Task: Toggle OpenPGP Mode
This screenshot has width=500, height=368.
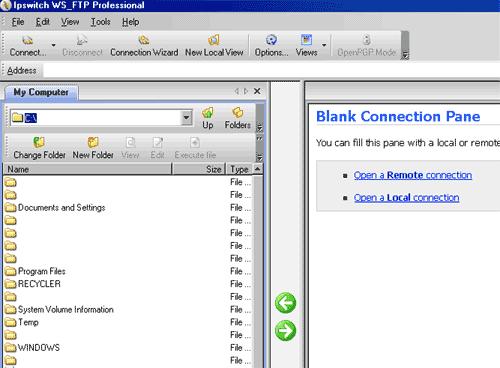Action: click(x=366, y=46)
